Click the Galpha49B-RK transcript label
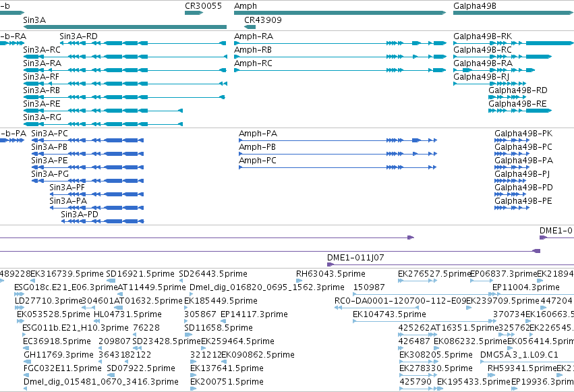 pyautogui.click(x=482, y=36)
